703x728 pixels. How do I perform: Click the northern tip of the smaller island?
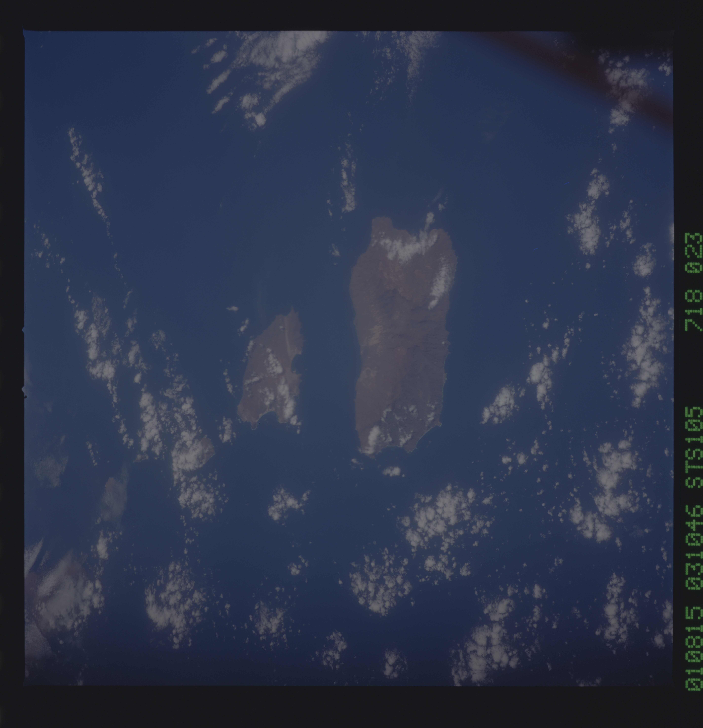click(292, 311)
